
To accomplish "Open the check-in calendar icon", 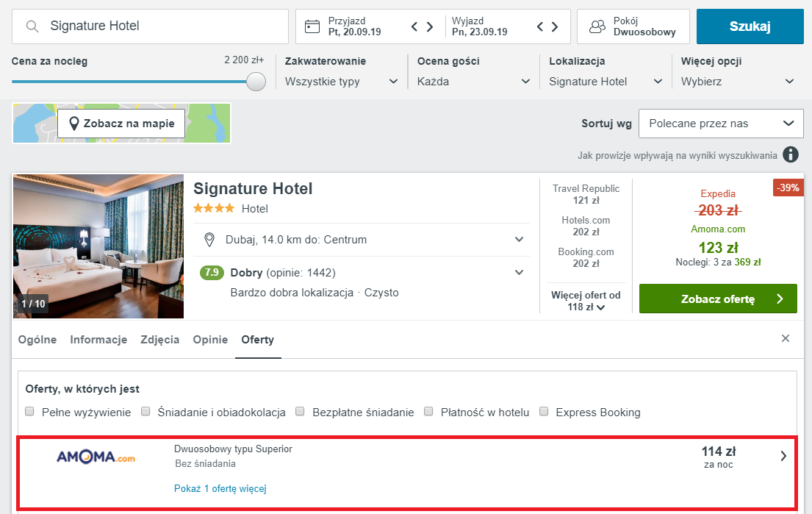I will point(312,26).
